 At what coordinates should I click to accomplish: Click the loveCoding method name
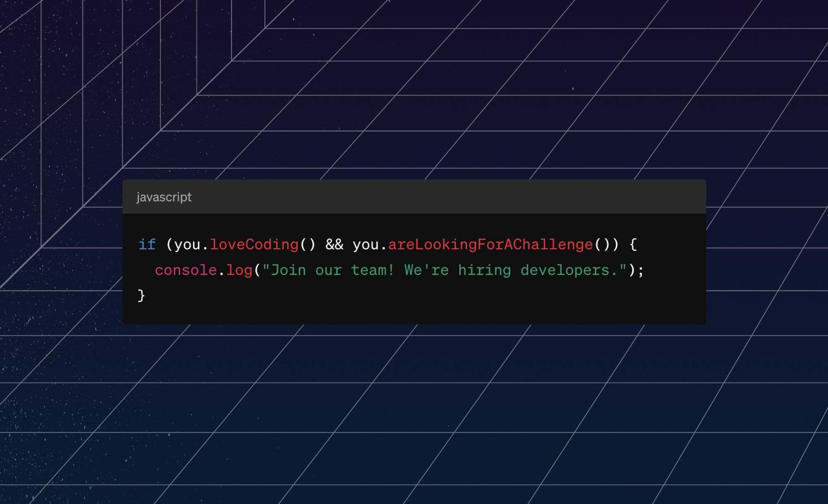click(x=254, y=245)
